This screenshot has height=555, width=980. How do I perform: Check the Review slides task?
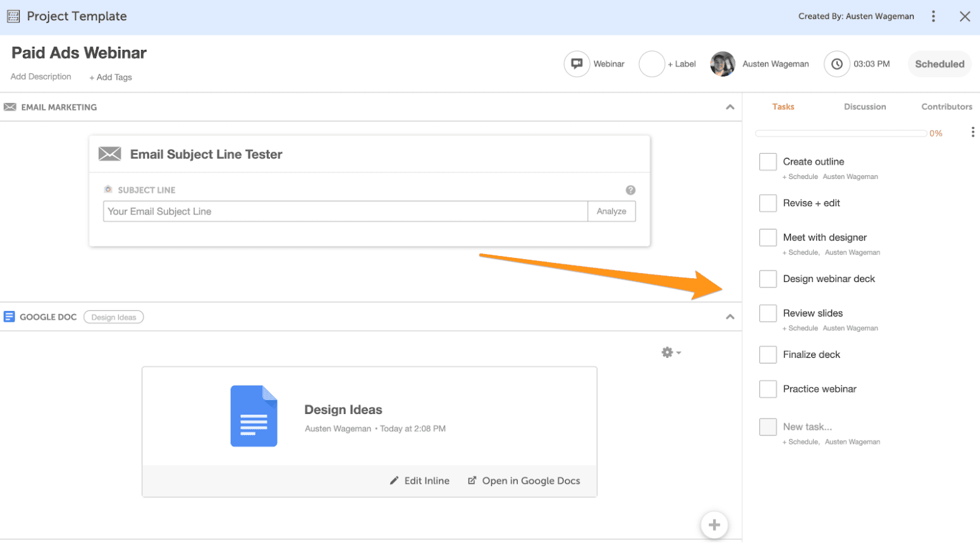768,314
